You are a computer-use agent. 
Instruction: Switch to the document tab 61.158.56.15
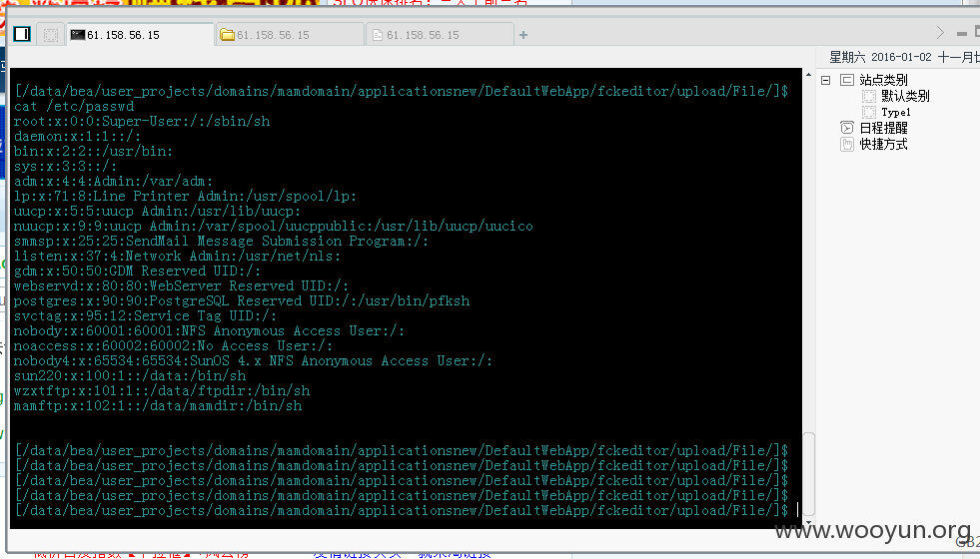click(x=440, y=35)
